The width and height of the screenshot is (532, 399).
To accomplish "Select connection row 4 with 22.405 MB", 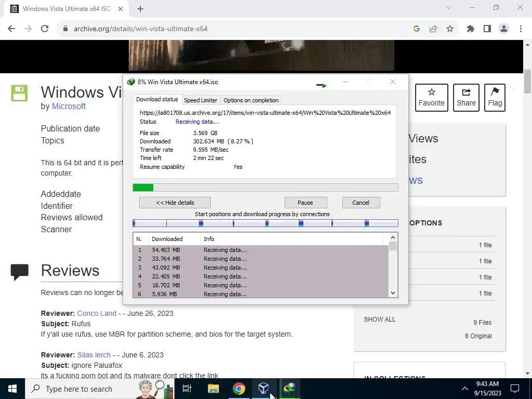I will 261,276.
